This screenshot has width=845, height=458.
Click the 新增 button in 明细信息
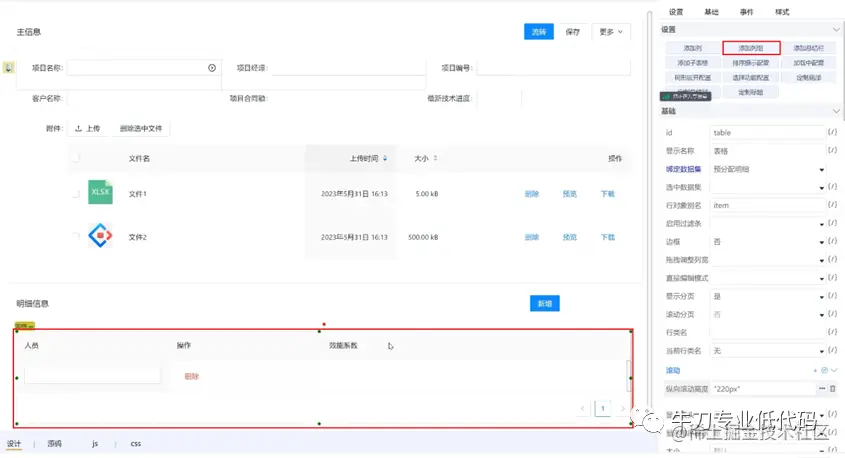pos(545,303)
